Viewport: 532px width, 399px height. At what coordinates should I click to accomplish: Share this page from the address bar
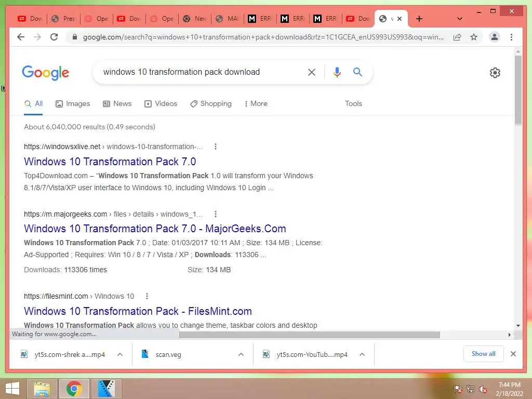[457, 37]
